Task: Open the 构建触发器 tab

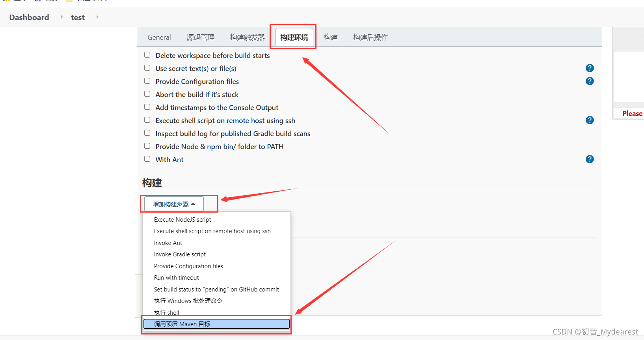Action: point(248,37)
